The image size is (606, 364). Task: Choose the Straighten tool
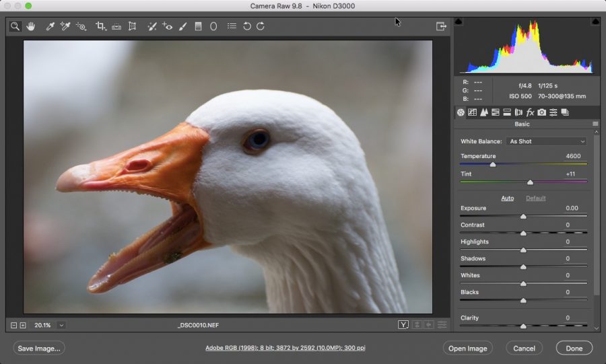coord(116,26)
